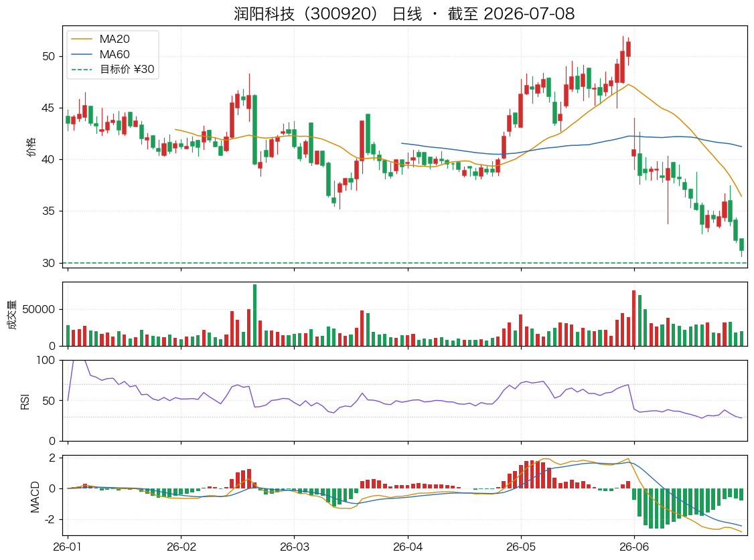The height and width of the screenshot is (560, 754).
Task: Click the 26-01 x-axis date label
Action: click(68, 547)
